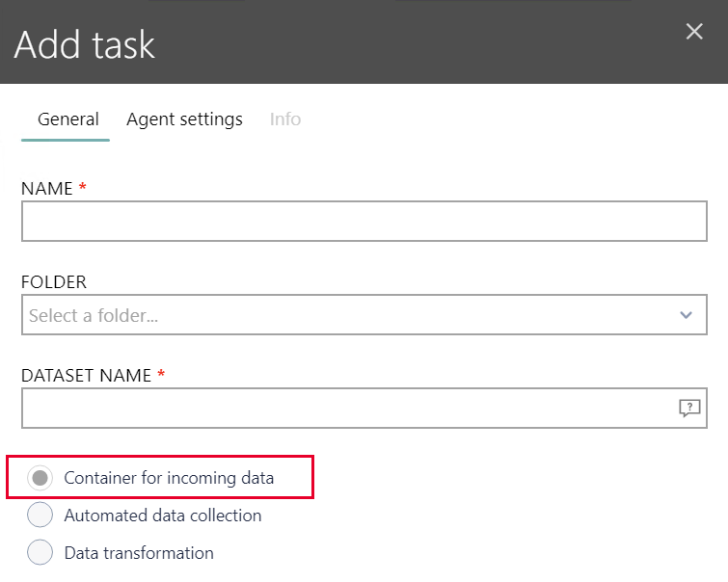The image size is (728, 582).
Task: Close the Add task dialog
Action: point(694,32)
